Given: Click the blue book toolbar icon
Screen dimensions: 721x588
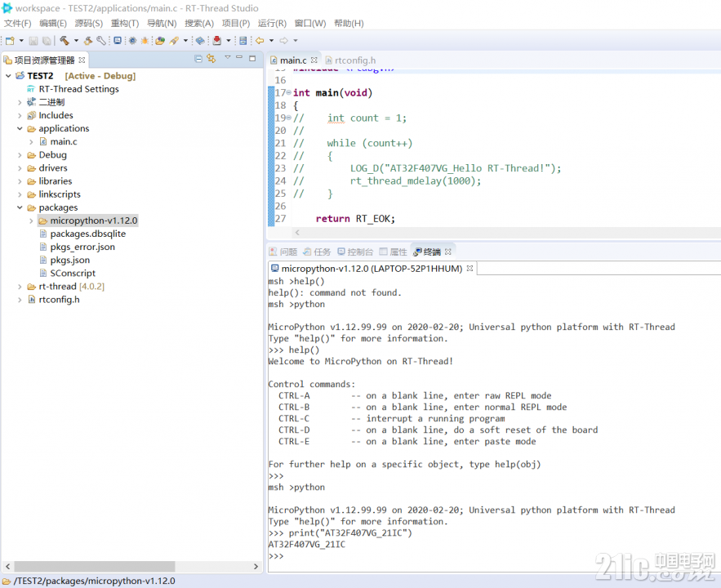Looking at the screenshot, I should point(200,41).
